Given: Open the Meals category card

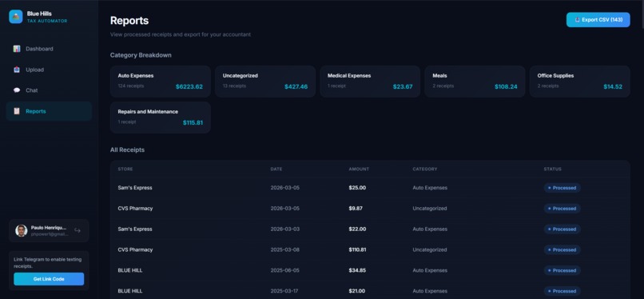Looking at the screenshot, I should click(x=475, y=82).
